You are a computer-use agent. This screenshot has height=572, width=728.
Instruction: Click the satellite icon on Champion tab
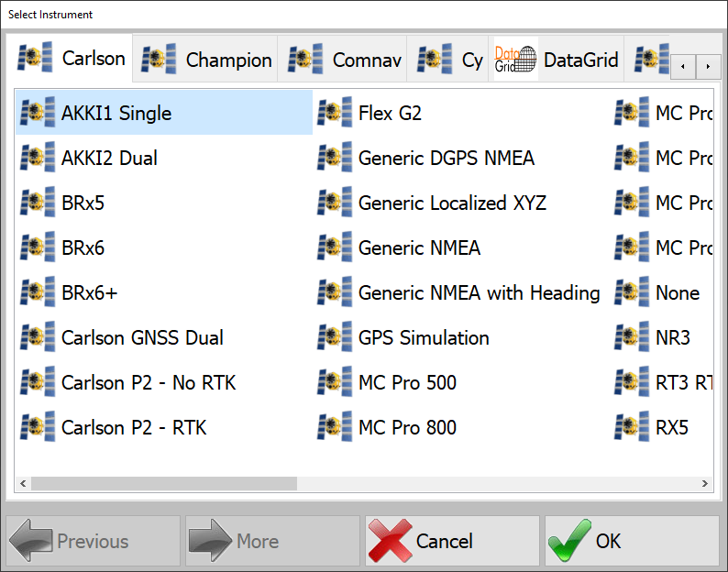tap(159, 59)
